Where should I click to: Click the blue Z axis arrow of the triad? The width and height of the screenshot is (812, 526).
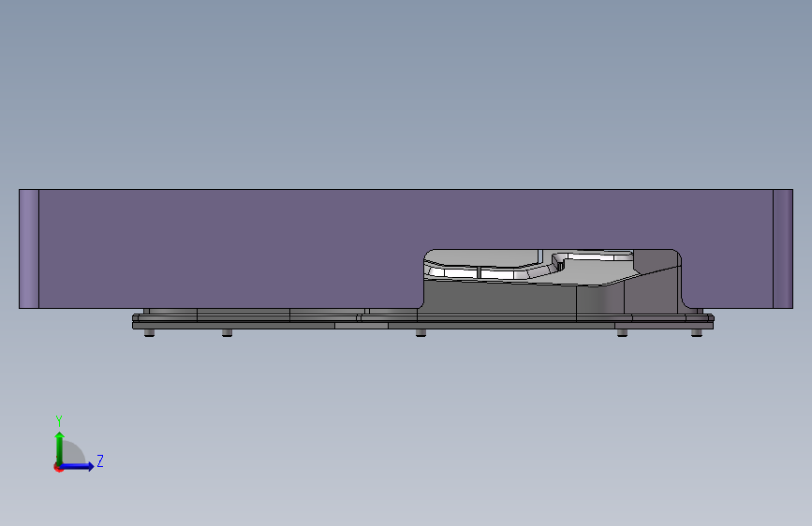(77, 466)
